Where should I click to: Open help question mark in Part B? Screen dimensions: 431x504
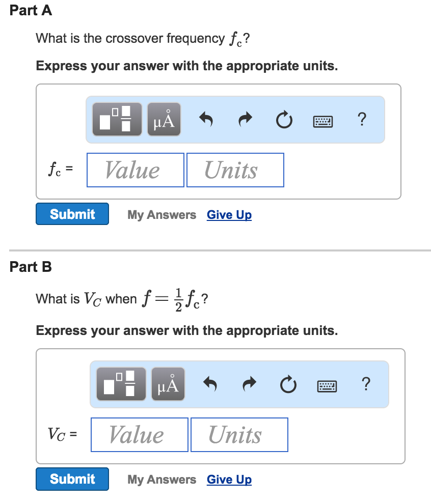click(366, 384)
